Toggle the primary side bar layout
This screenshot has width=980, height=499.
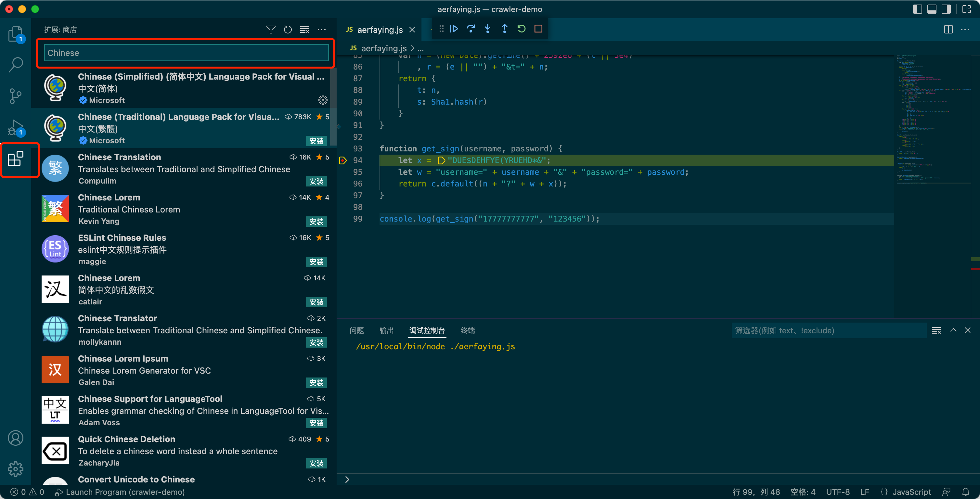(917, 9)
